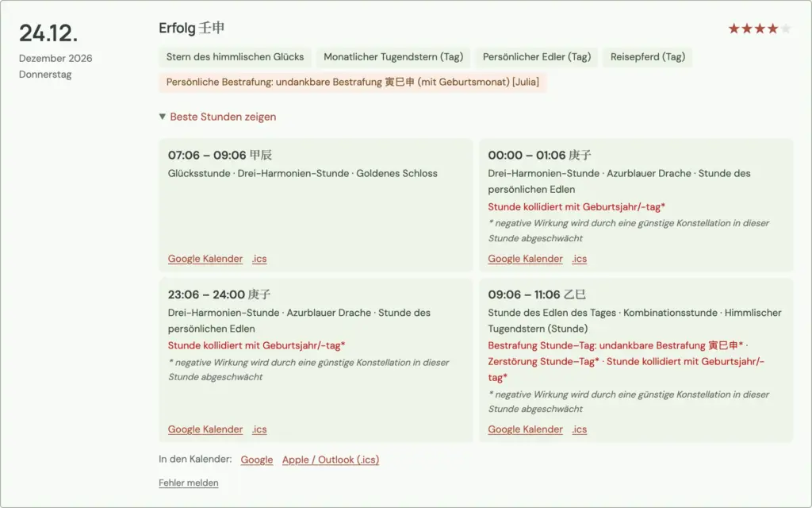Image resolution: width=812 pixels, height=508 pixels.
Task: Click the red collision warning in the 23:06 – 24:00 card
Action: point(256,345)
